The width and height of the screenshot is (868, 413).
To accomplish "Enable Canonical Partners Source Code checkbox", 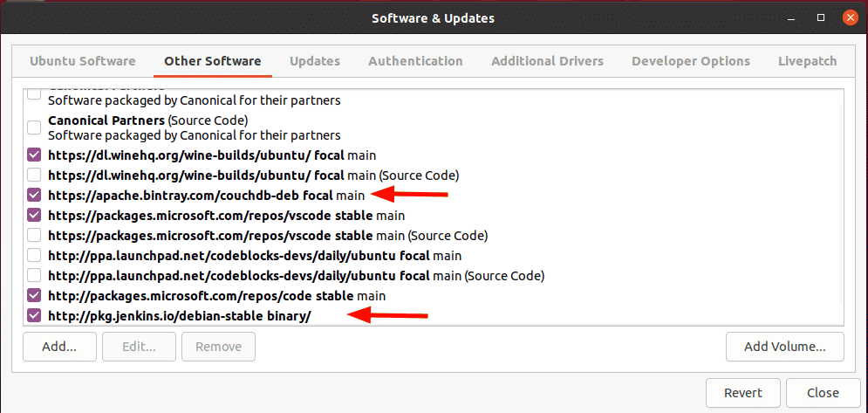I will 34,127.
